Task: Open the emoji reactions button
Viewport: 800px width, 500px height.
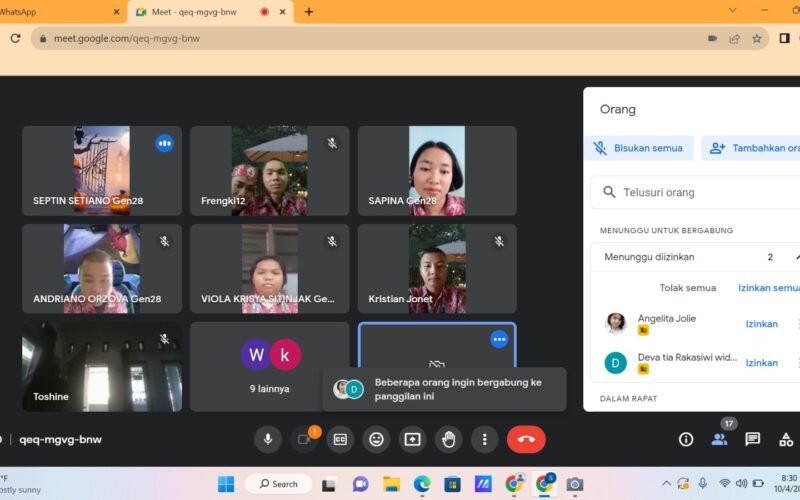Action: (x=376, y=439)
